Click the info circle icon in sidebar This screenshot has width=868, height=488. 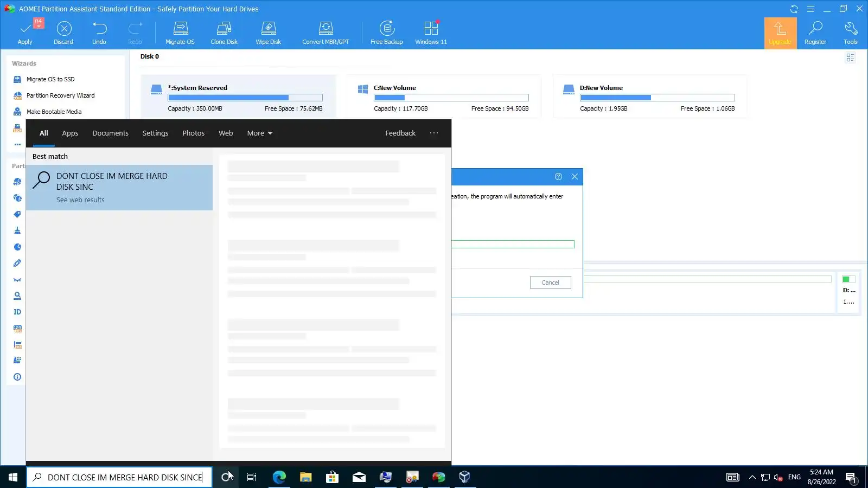point(17,377)
